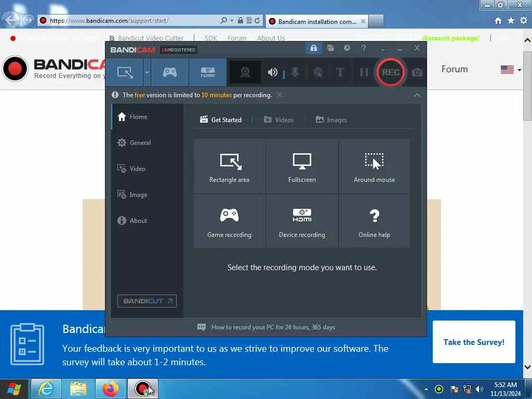Open the Forum link on the webpage

click(x=455, y=69)
